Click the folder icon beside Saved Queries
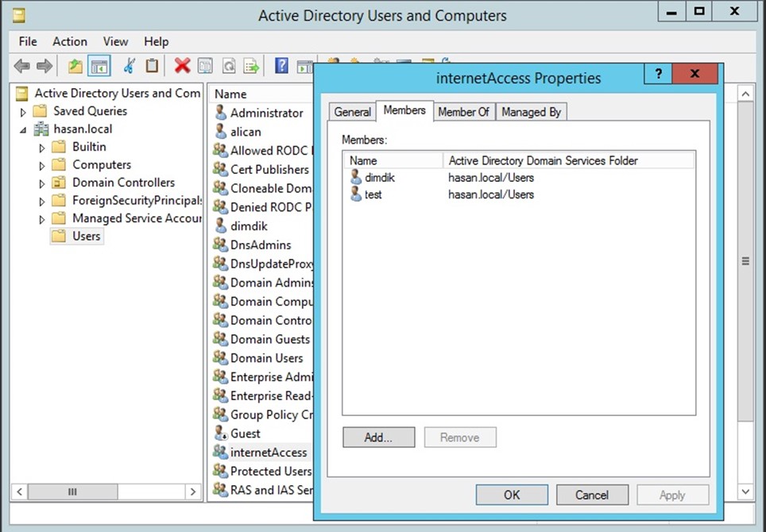Image resolution: width=766 pixels, height=532 pixels. pos(40,111)
